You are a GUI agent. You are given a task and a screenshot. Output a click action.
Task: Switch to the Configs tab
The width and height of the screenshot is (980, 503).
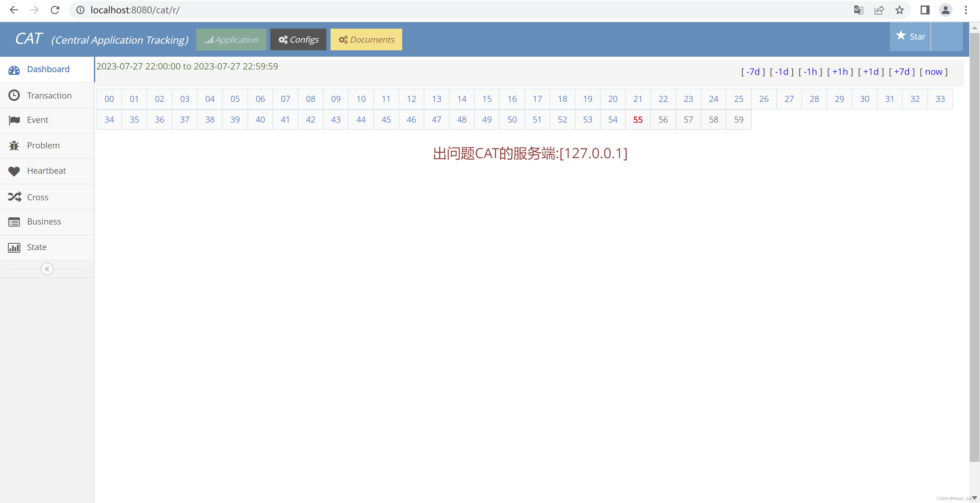click(x=298, y=39)
